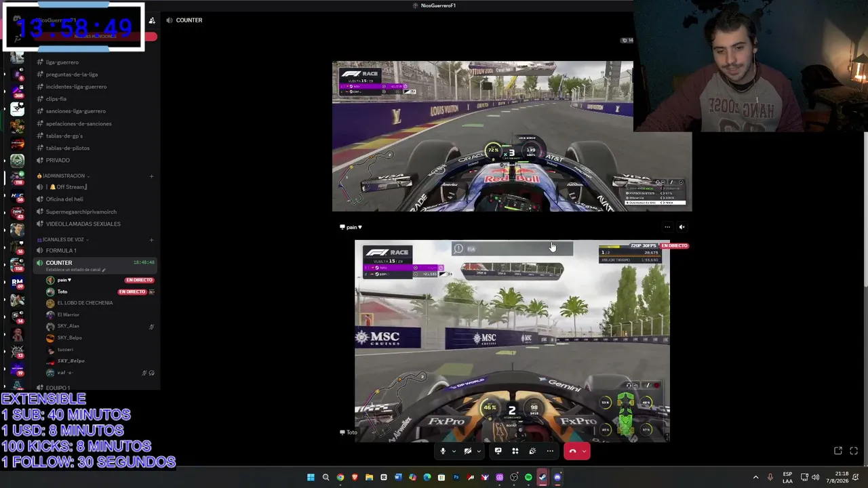
Task: Open Discord from taskbar
Action: [x=557, y=477]
